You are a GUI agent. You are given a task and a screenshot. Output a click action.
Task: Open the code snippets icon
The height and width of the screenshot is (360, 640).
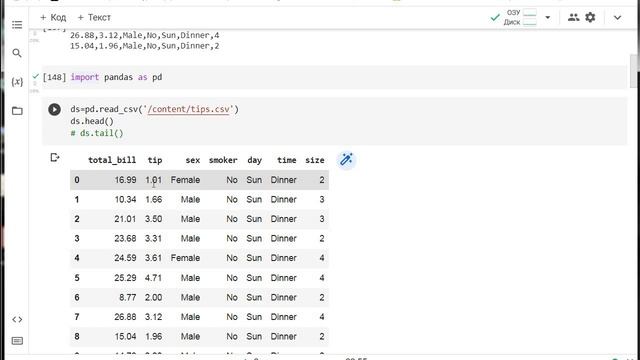(17, 320)
